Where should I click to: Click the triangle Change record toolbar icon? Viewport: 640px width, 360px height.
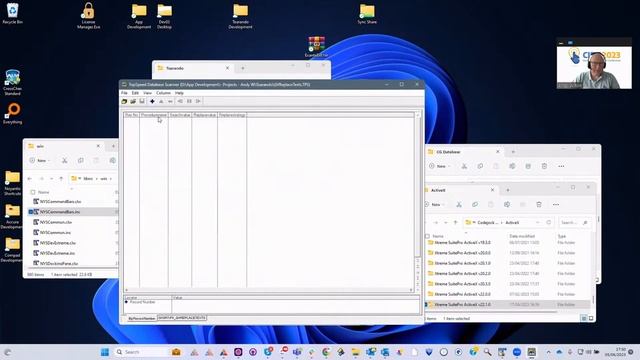161,101
